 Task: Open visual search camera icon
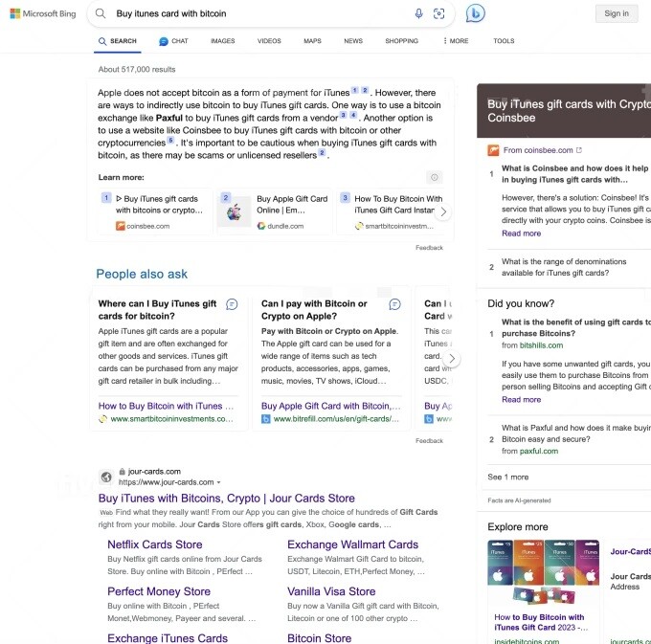(x=438, y=13)
